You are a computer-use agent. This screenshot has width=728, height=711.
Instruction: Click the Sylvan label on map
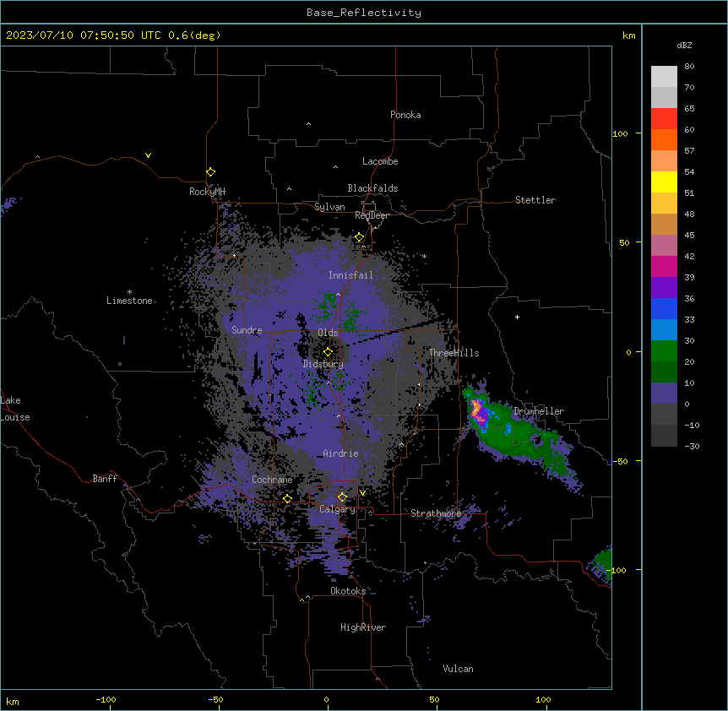[x=329, y=207]
